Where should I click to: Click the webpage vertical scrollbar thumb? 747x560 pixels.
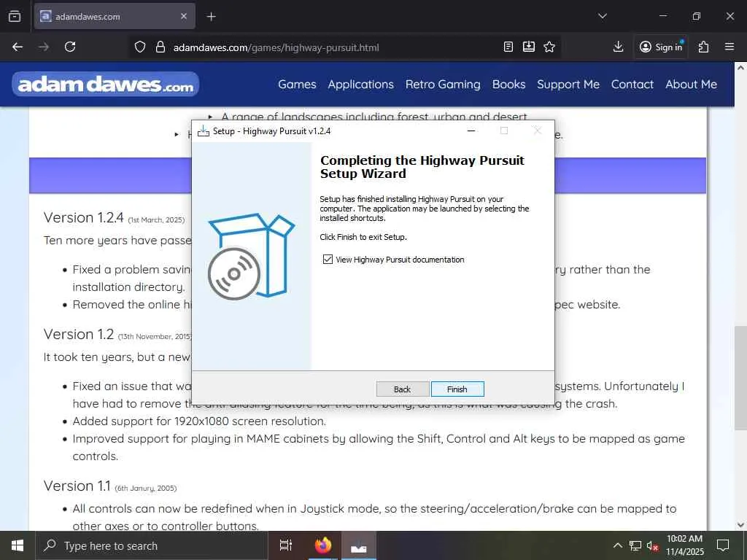coord(740,377)
